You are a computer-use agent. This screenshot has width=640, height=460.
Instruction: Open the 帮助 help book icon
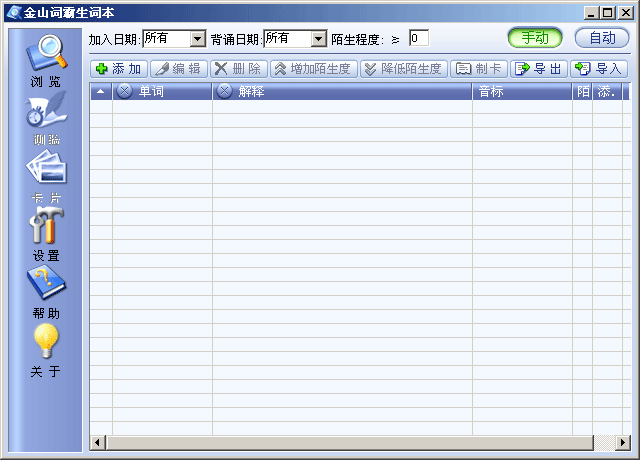[46, 282]
